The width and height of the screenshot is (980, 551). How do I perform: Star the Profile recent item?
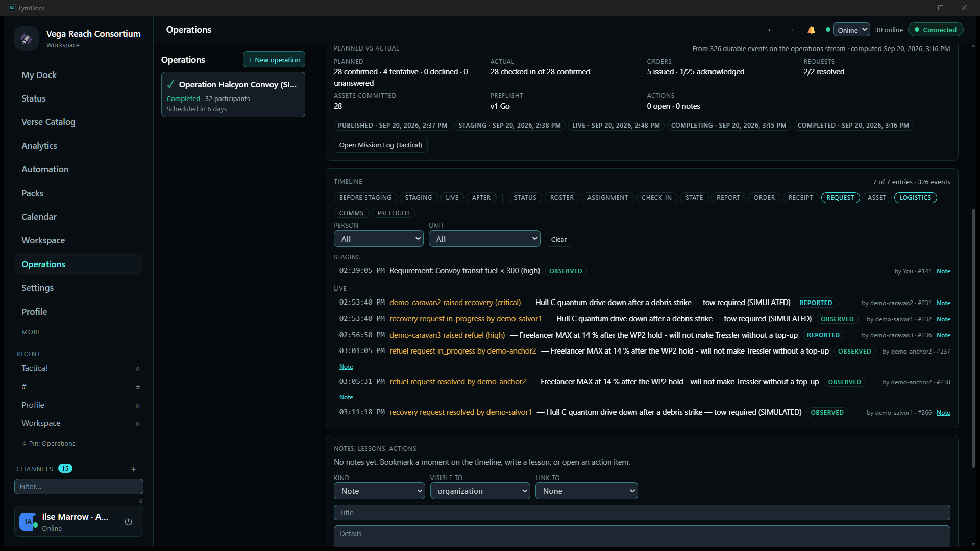coord(137,405)
